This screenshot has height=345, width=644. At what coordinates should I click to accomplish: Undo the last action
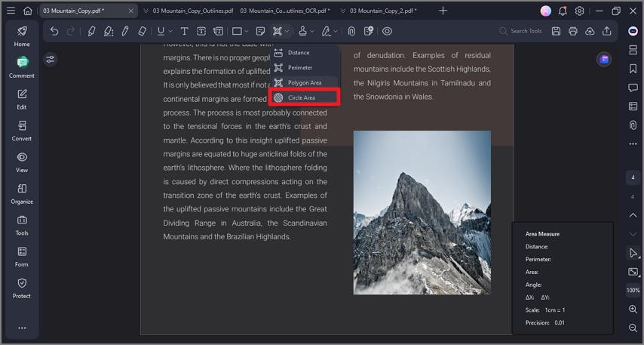tap(54, 31)
